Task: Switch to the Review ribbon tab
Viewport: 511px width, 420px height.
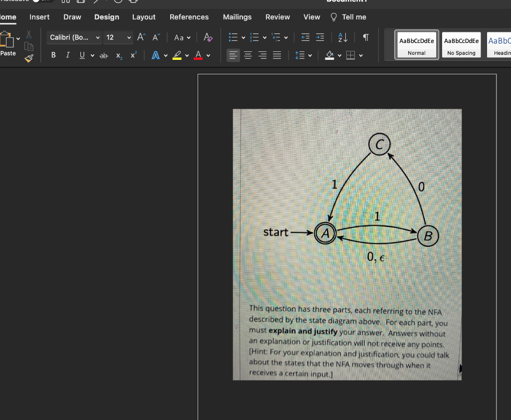Action: coord(277,17)
